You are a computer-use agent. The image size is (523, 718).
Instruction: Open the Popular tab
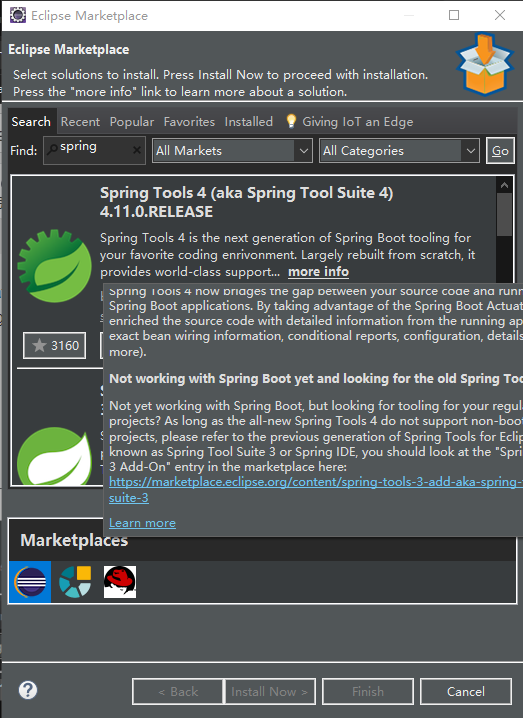pyautogui.click(x=132, y=121)
